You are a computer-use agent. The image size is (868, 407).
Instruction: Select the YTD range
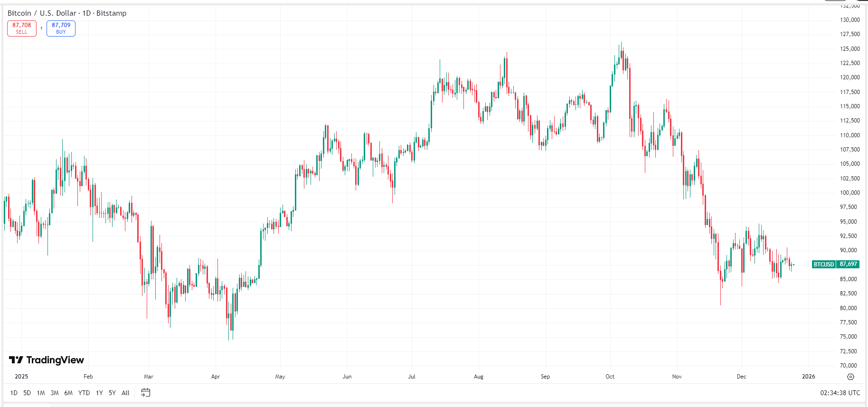pos(84,393)
